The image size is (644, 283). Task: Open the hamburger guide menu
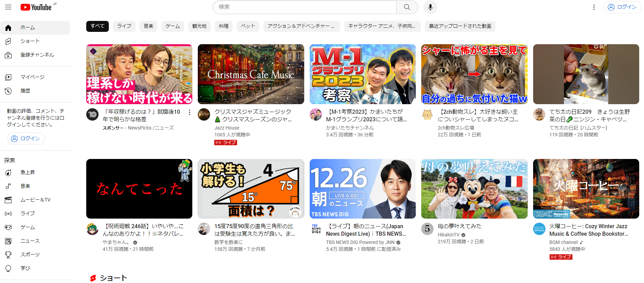pos(8,7)
